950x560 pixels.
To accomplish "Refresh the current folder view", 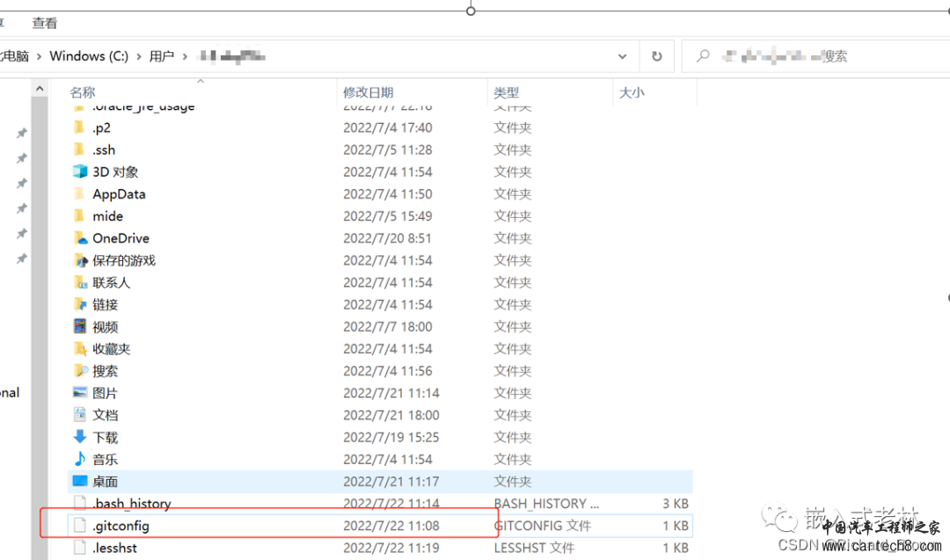I will [x=657, y=56].
